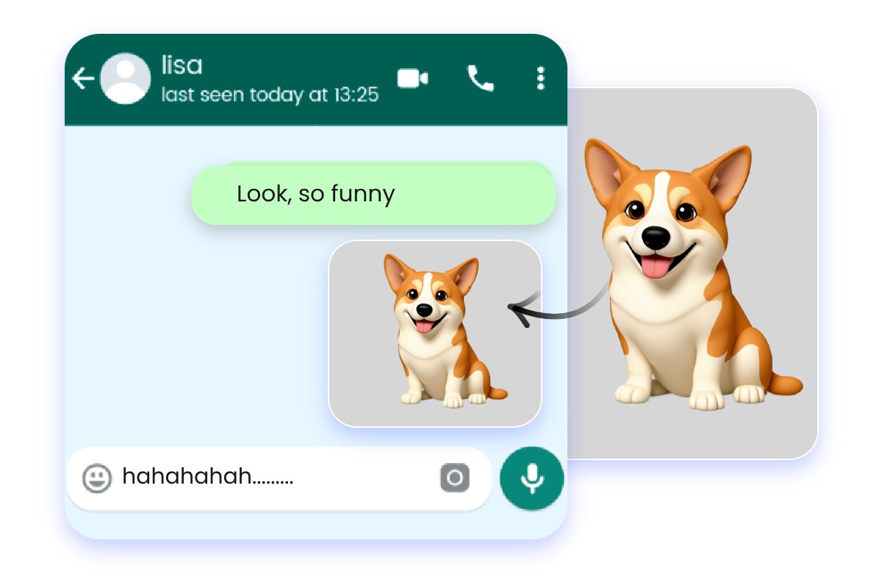Open the camera icon inside the input bar

454,478
